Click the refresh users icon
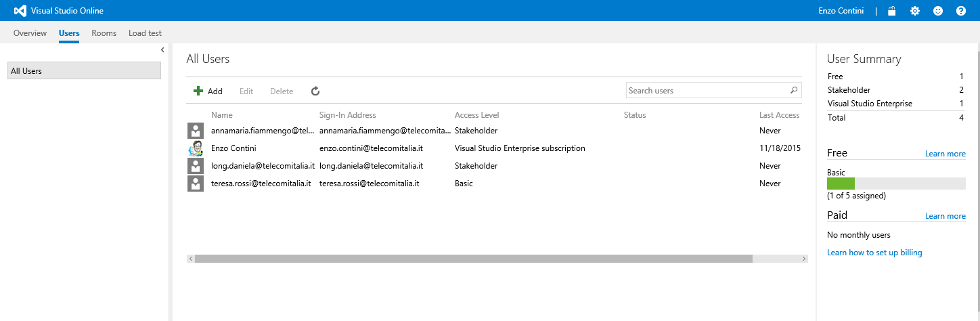This screenshot has width=980, height=321. pyautogui.click(x=315, y=91)
